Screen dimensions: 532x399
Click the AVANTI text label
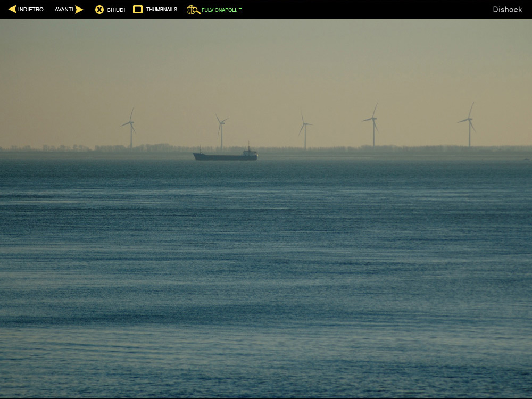click(64, 10)
